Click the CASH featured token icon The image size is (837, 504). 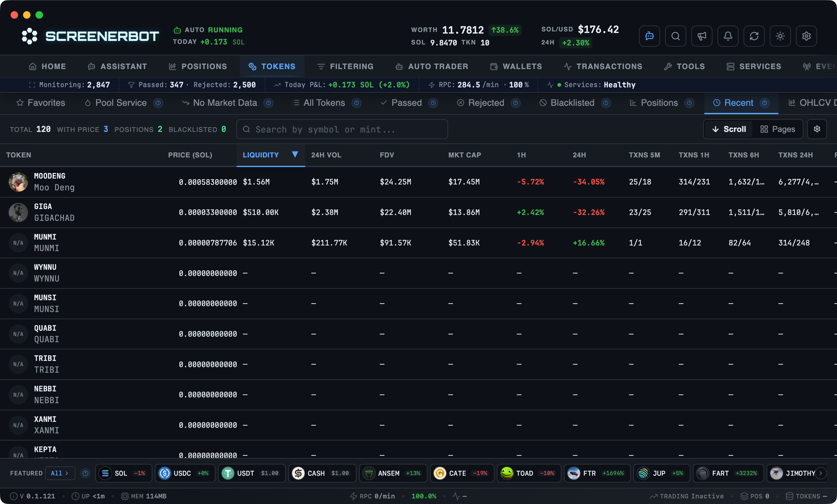[x=298, y=473]
